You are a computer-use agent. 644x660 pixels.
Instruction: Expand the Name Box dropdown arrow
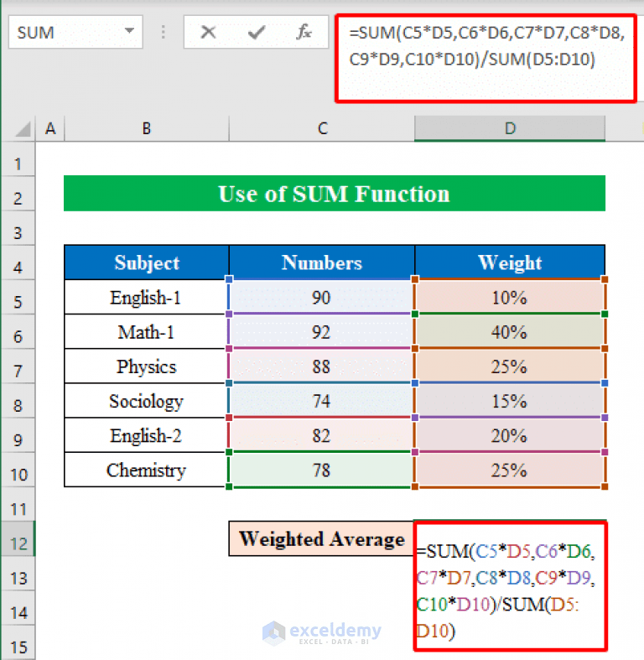click(130, 31)
